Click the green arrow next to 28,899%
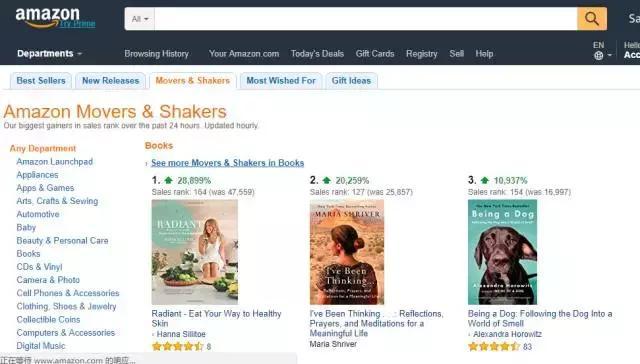This screenshot has width=640, height=364. (x=169, y=180)
